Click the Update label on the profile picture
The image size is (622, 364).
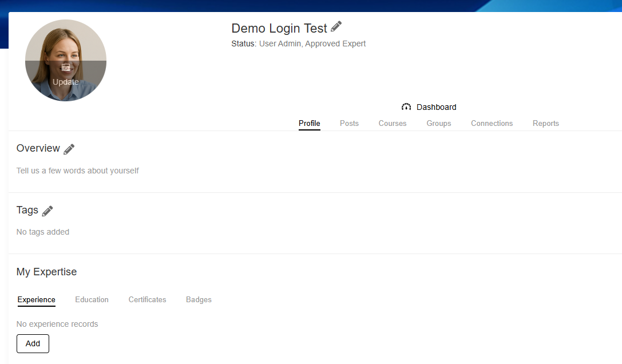coord(66,82)
